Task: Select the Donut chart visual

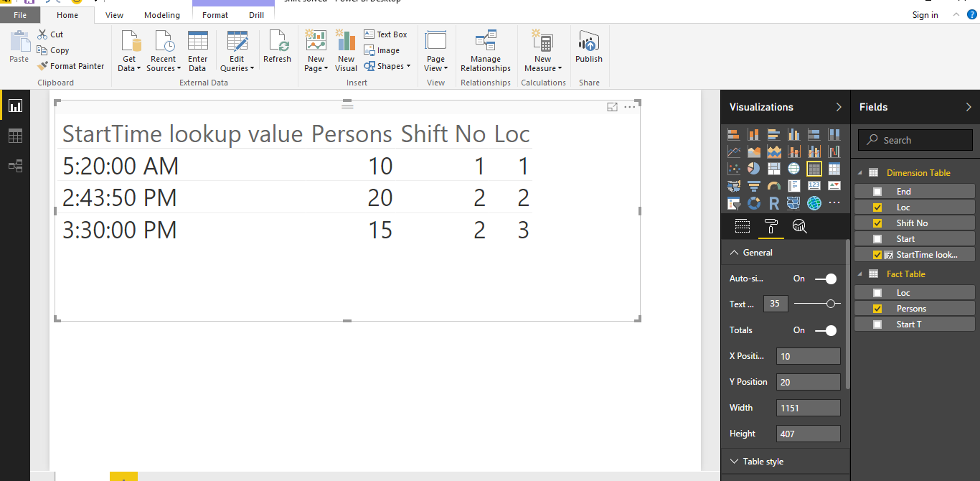Action: tap(753, 203)
